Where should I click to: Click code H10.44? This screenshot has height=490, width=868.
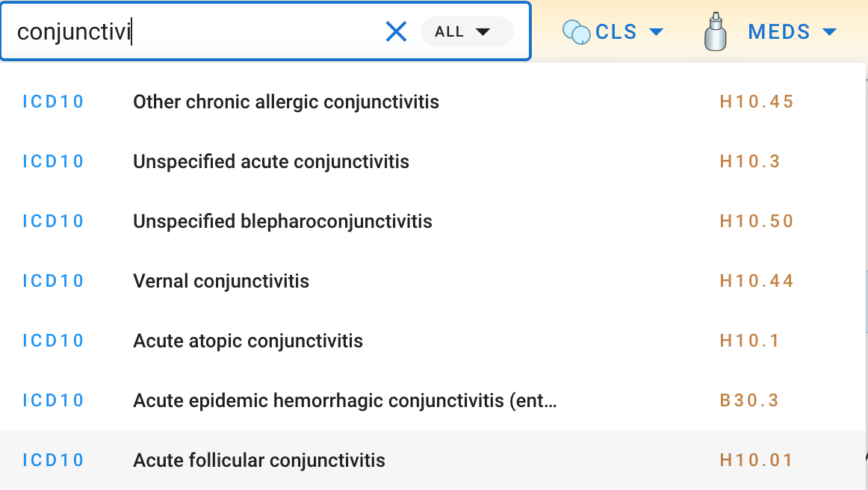point(757,282)
